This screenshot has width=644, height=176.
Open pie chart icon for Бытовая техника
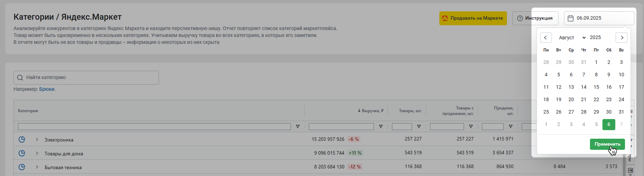[22, 167]
